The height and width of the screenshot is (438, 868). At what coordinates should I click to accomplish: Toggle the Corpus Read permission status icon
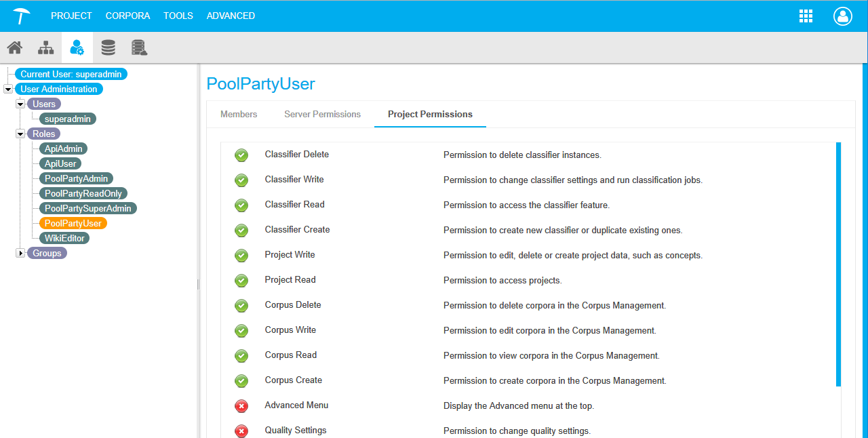pos(241,356)
